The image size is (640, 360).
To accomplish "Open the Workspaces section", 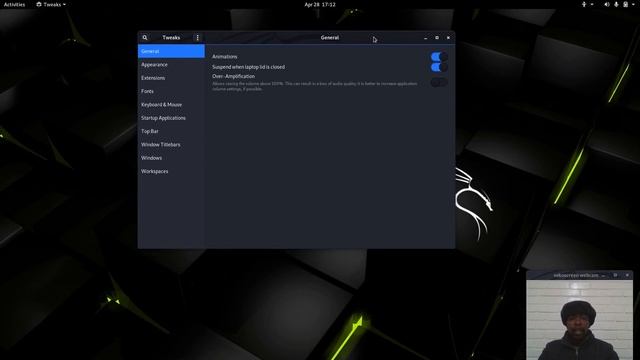I will tap(171, 171).
